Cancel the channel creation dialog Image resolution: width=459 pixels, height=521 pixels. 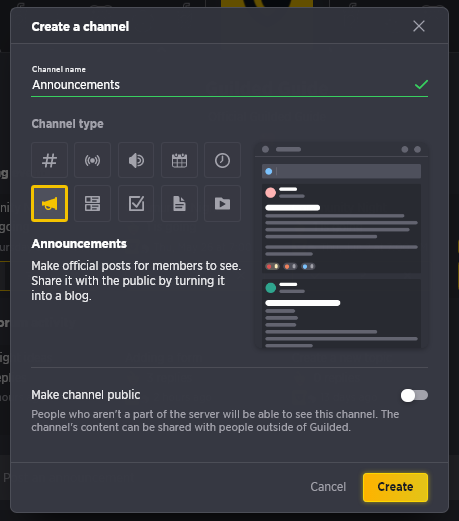328,487
